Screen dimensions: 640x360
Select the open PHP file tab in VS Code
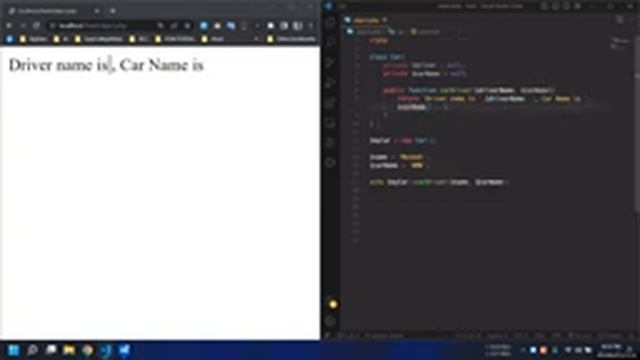366,20
